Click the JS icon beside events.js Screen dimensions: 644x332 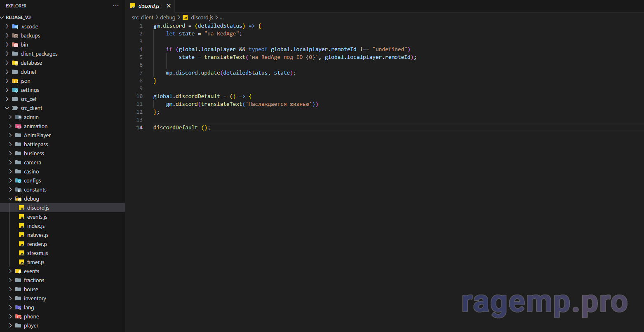click(x=22, y=217)
